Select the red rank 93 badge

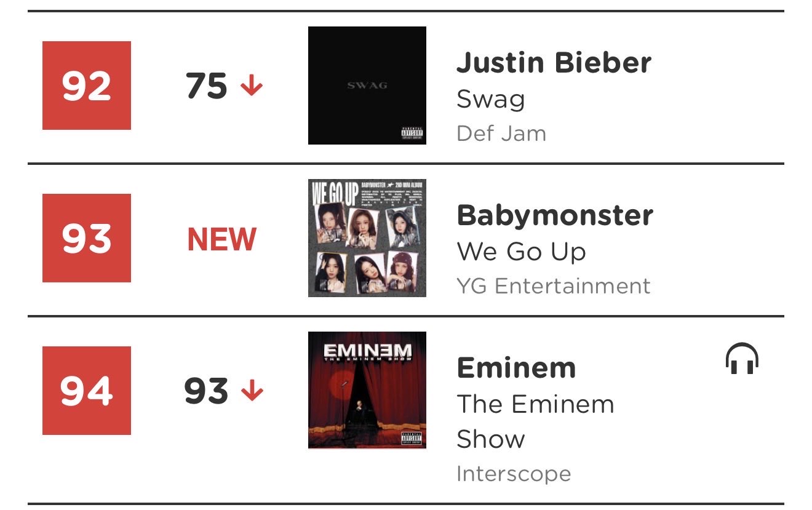tap(87, 238)
